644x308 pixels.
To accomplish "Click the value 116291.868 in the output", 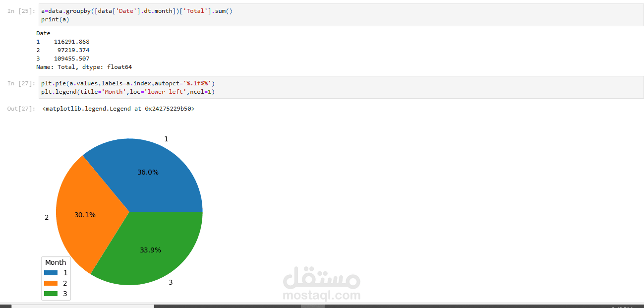I will point(72,42).
